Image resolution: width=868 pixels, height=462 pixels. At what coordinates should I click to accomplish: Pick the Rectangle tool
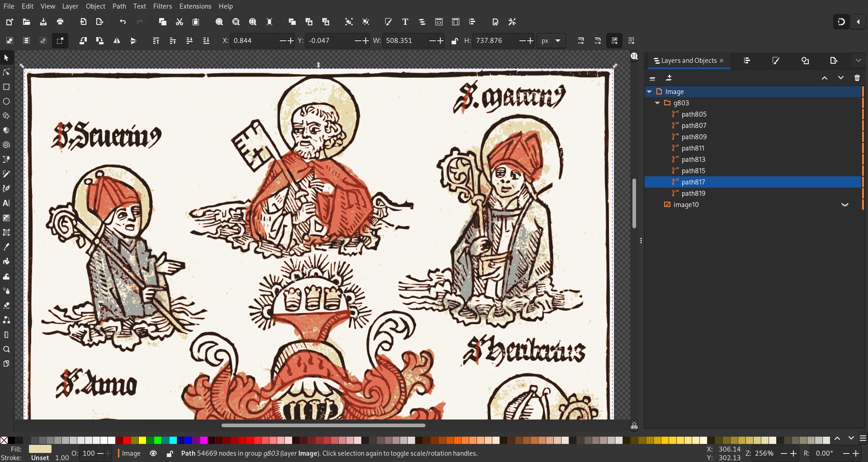[x=6, y=87]
